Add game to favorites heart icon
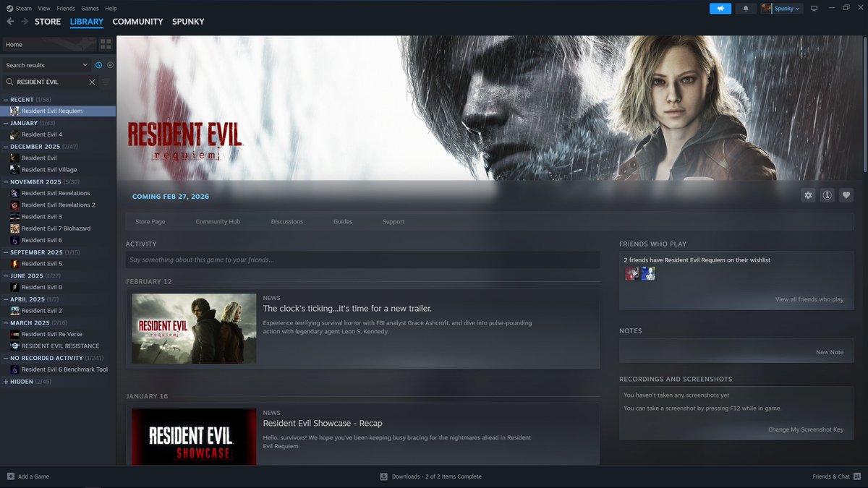The image size is (868, 488). pos(846,195)
